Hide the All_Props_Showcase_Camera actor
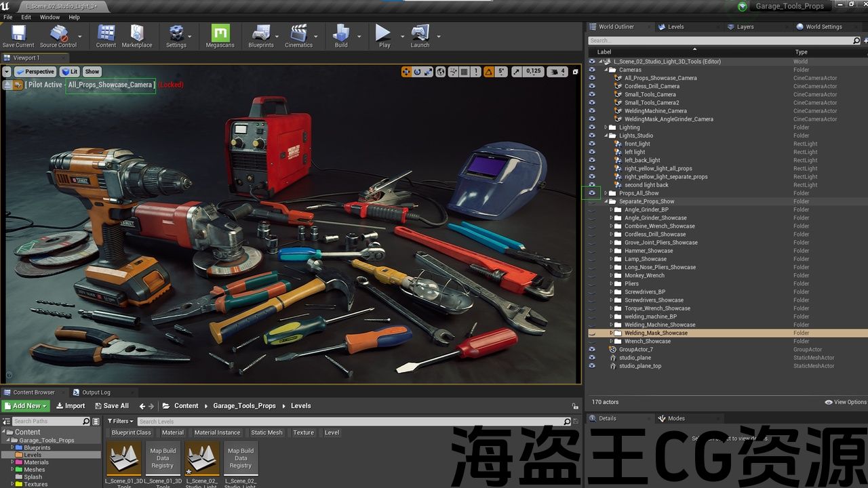868x488 pixels. [592, 78]
